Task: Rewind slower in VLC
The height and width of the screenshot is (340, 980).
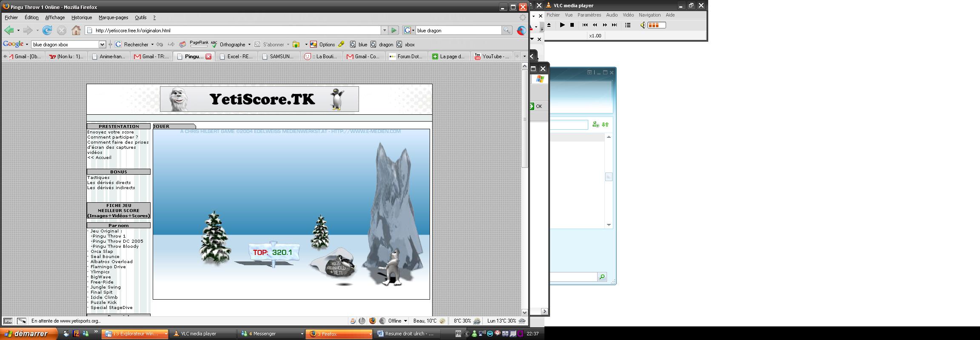Action: point(595,25)
